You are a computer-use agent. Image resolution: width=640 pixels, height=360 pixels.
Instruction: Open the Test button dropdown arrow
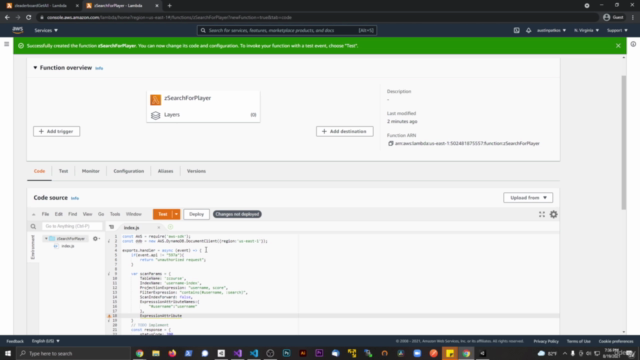click(176, 214)
